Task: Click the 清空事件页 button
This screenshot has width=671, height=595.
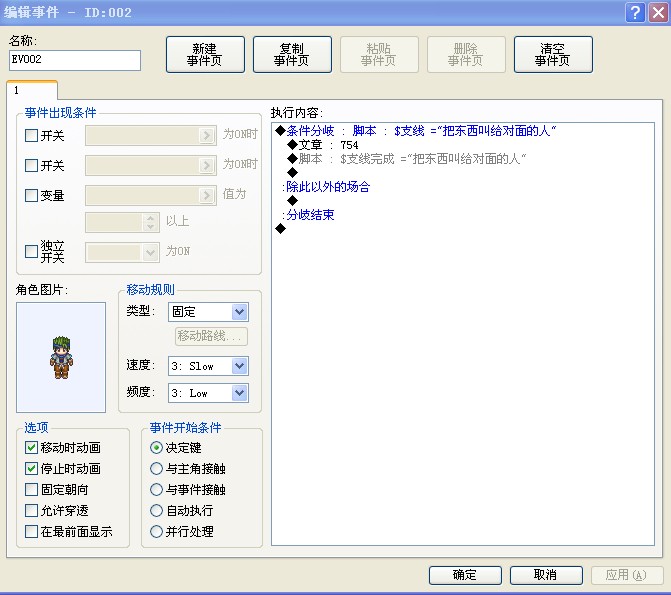Action: coord(553,54)
